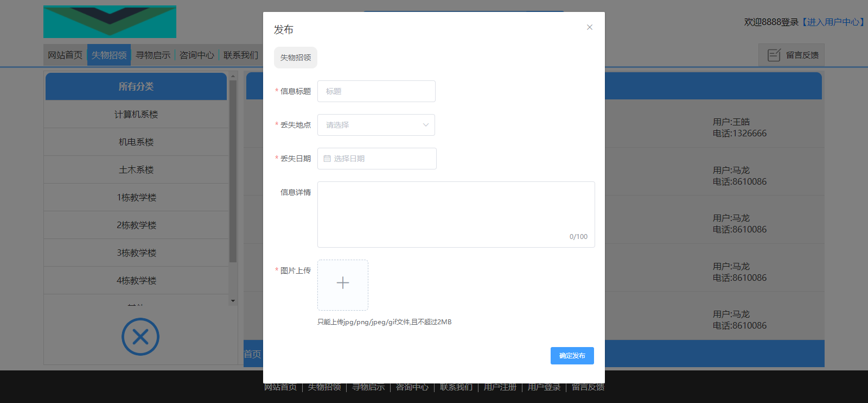
Task: Open 联系我们 in navigation bar
Action: pyautogui.click(x=241, y=55)
